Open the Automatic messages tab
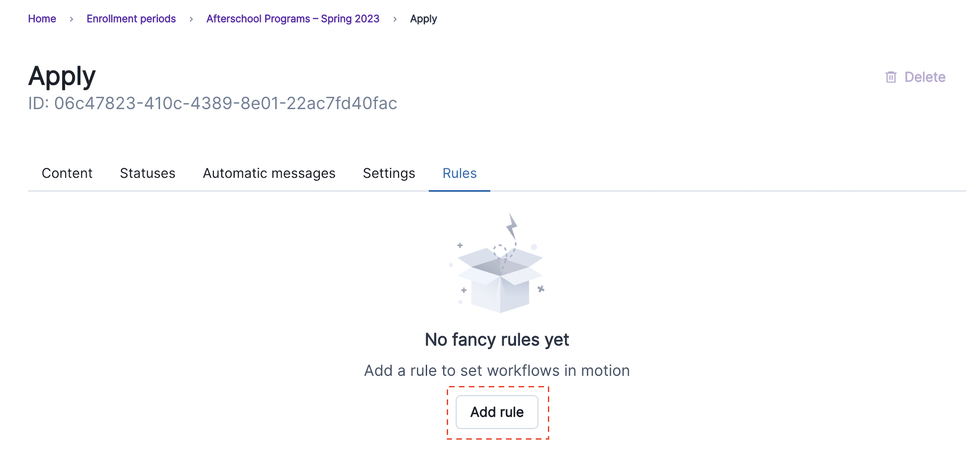 269,173
